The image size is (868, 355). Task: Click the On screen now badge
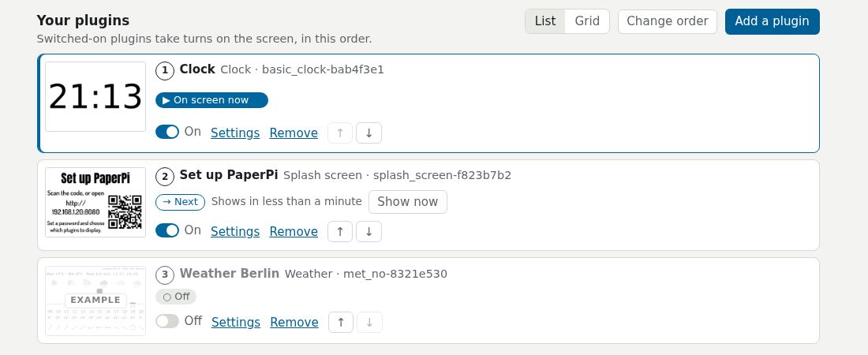pos(211,100)
